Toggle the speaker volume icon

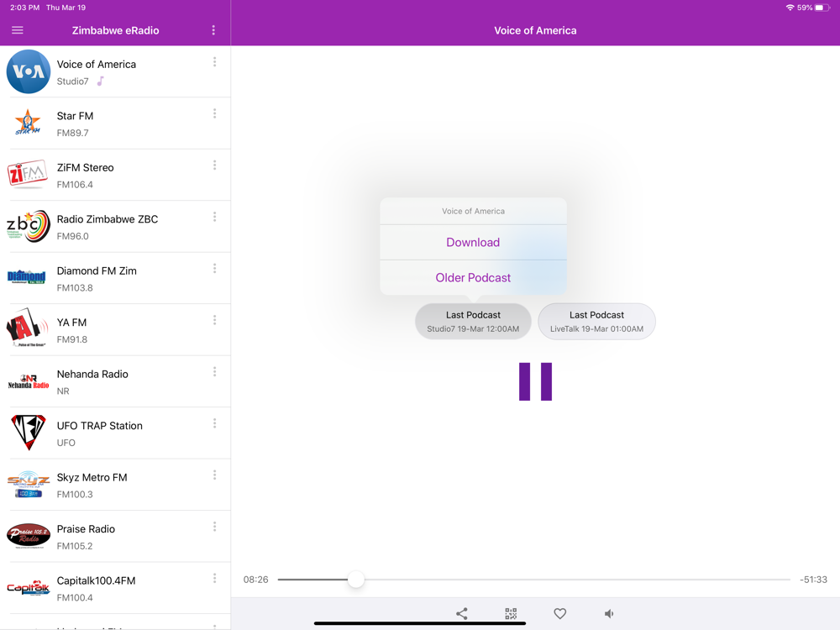tap(609, 613)
